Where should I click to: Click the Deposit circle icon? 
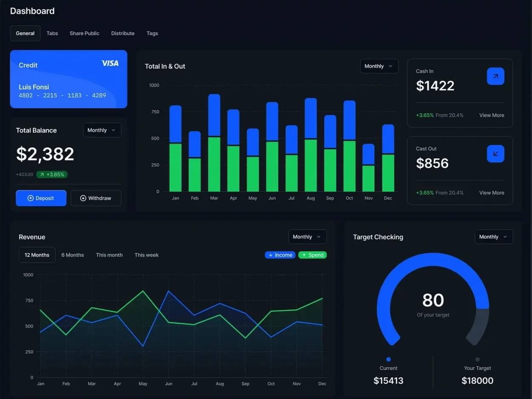coord(30,198)
